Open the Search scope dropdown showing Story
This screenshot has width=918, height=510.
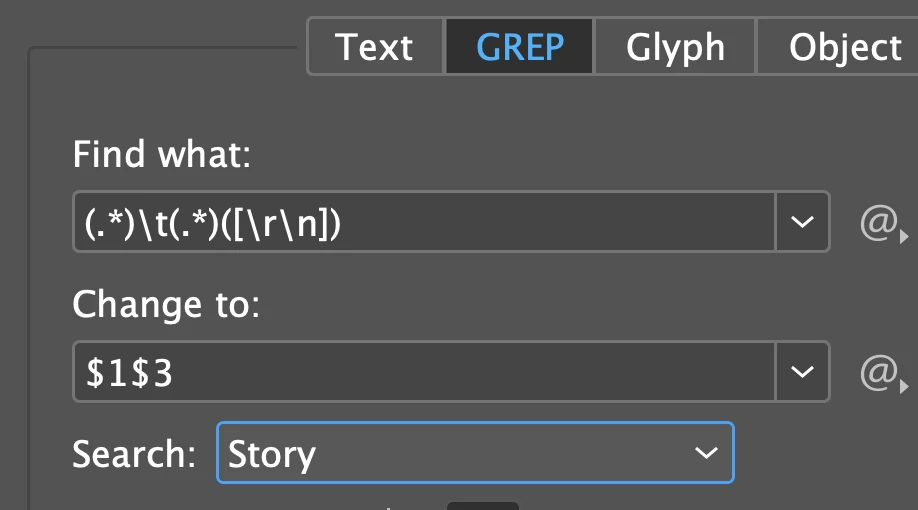pos(475,453)
